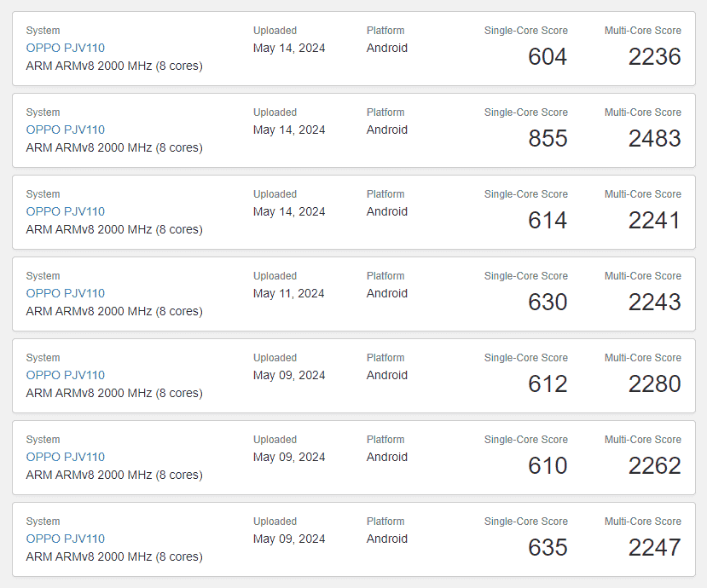
Task: Open OPPO PJV110 link uploaded May 11, 2024
Action: (x=66, y=293)
